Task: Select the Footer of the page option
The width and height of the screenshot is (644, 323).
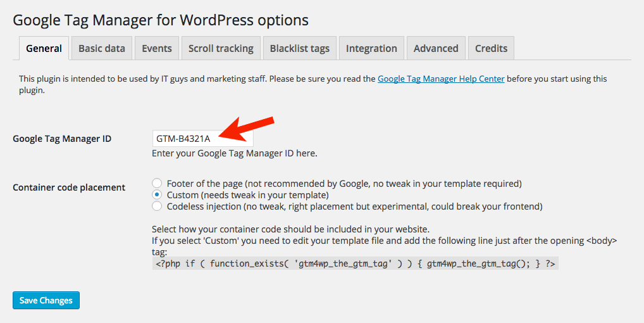Action: click(157, 183)
